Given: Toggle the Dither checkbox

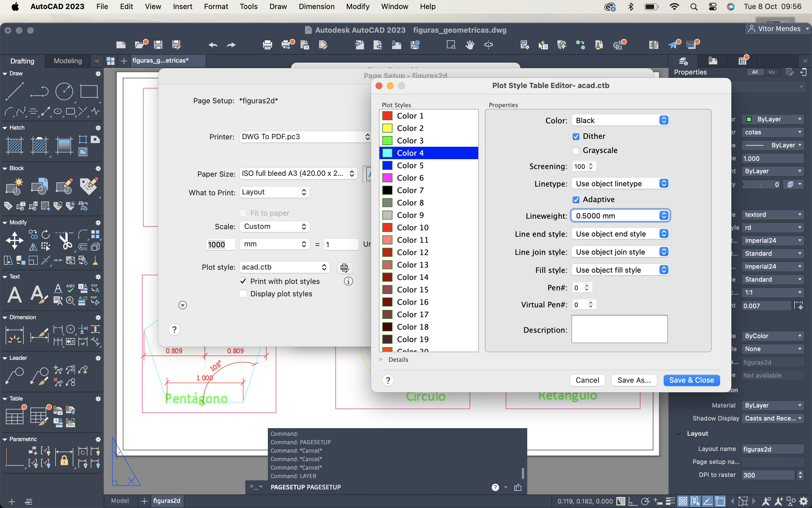Looking at the screenshot, I should tap(576, 136).
